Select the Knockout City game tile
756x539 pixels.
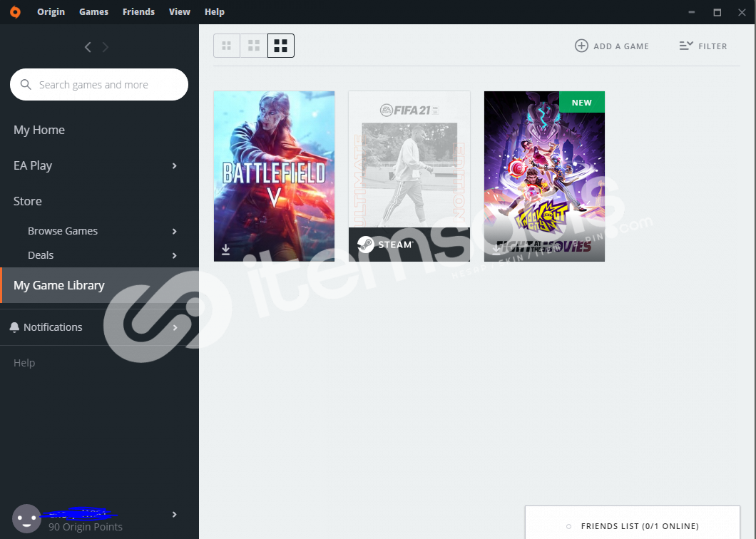544,176
